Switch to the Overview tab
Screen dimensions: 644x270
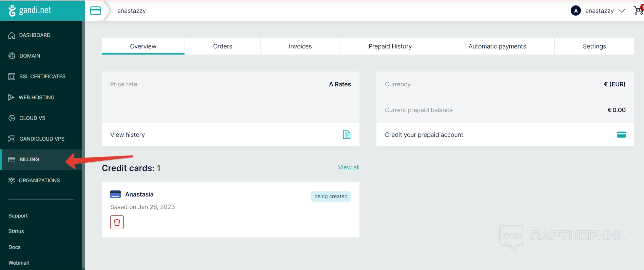[143, 46]
